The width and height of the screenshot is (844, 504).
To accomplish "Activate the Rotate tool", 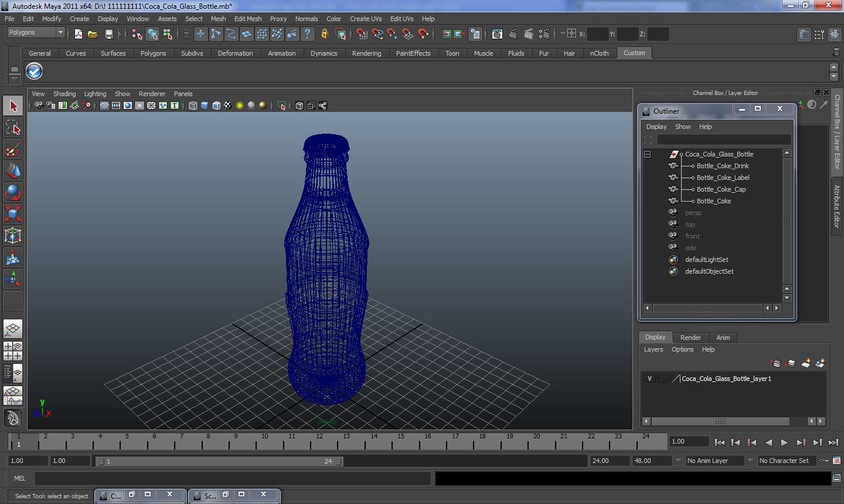I will 13,192.
